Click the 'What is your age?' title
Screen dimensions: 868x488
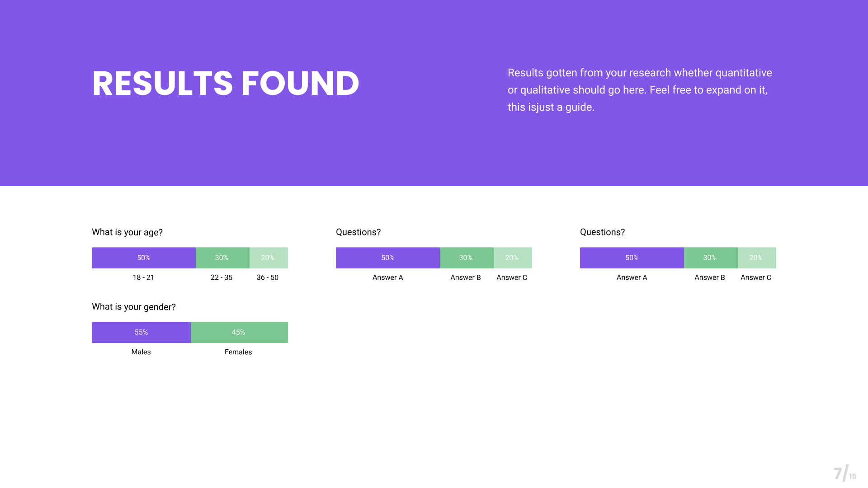127,232
